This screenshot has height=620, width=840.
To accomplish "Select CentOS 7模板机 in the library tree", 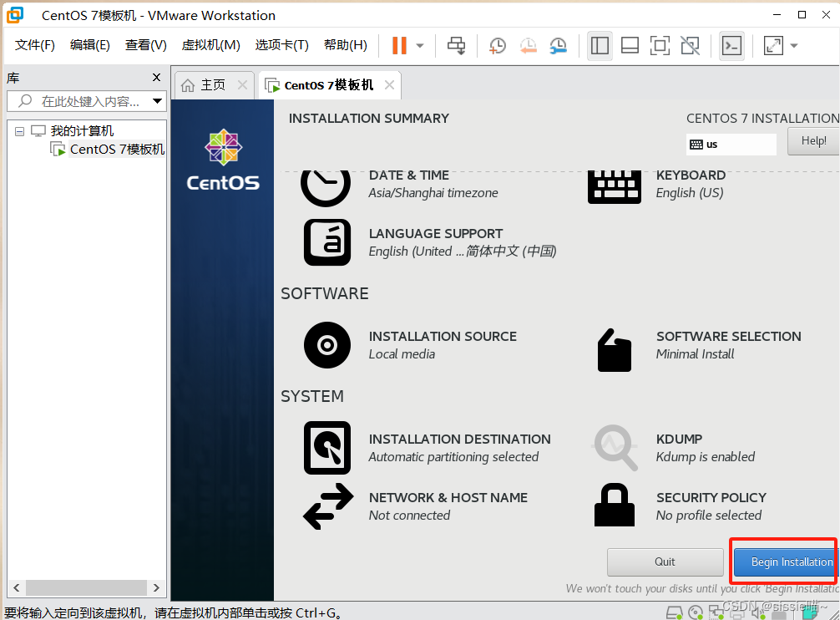I will 117,149.
